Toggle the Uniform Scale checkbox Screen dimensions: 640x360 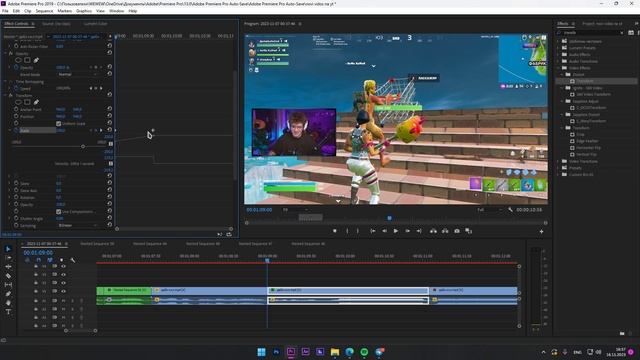click(x=58, y=123)
